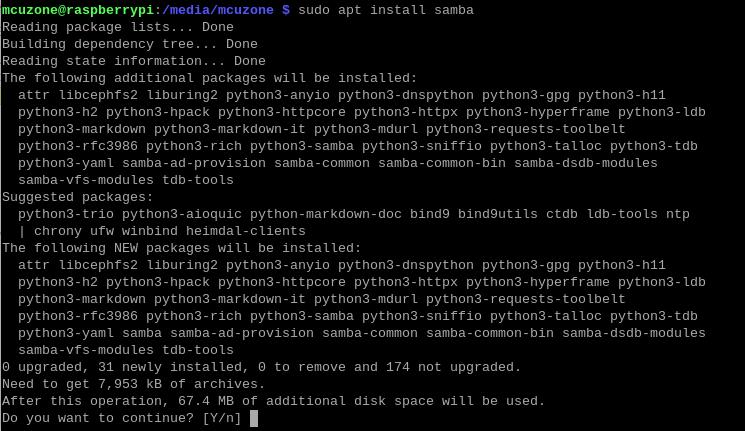Click the 'sudo apt install samba' command text
The height and width of the screenshot is (431, 745).
point(386,10)
